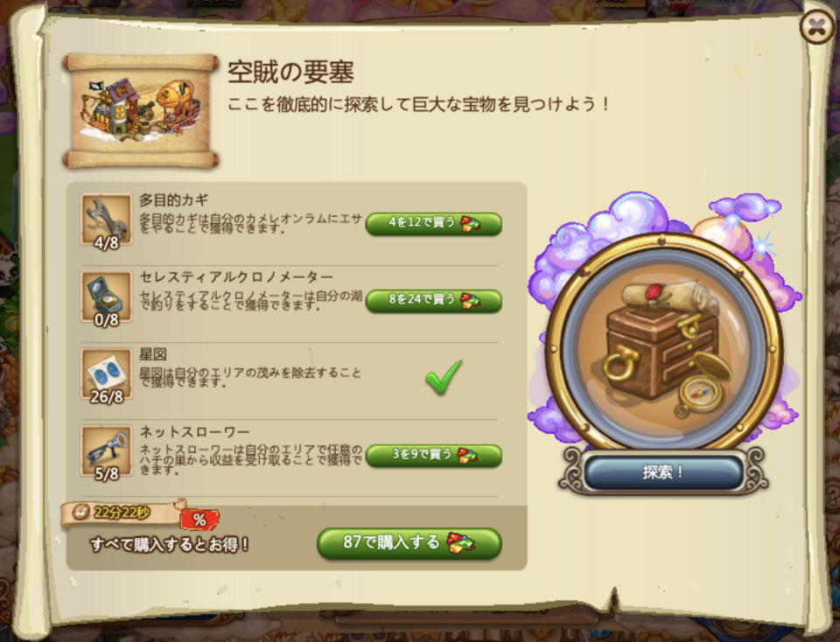Start exploring with the 探索！ button

663,471
